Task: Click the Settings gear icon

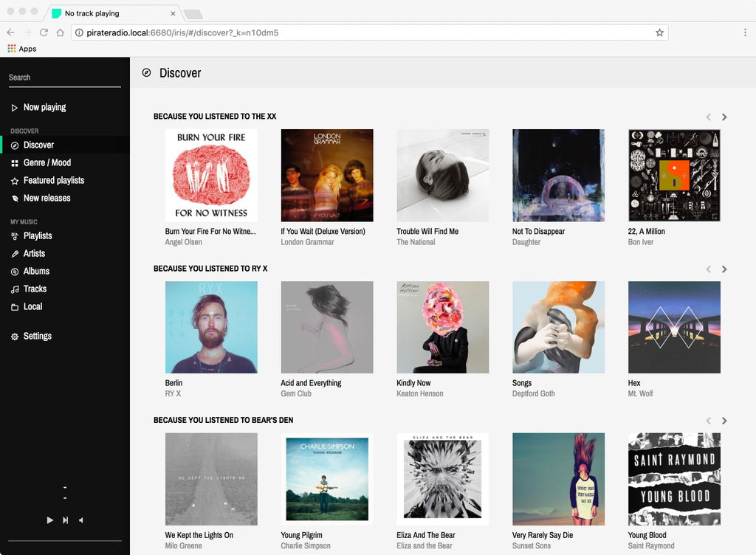Action: click(15, 337)
